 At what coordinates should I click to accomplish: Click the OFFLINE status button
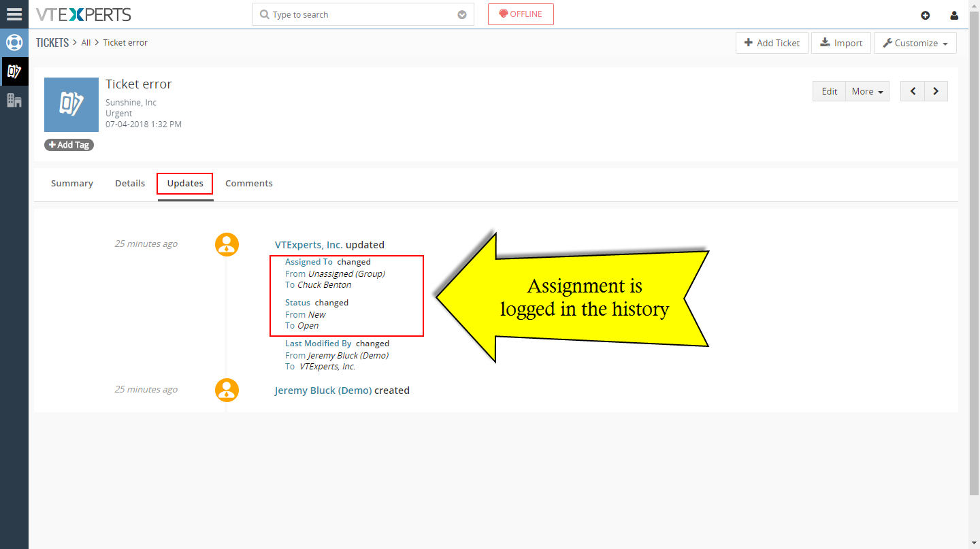[x=521, y=14]
